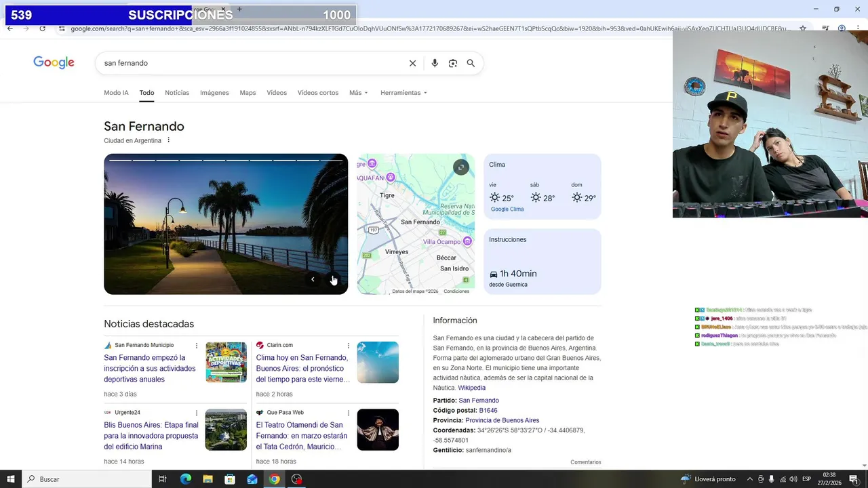
Task: Open the theater performer thumbnail
Action: [378, 430]
